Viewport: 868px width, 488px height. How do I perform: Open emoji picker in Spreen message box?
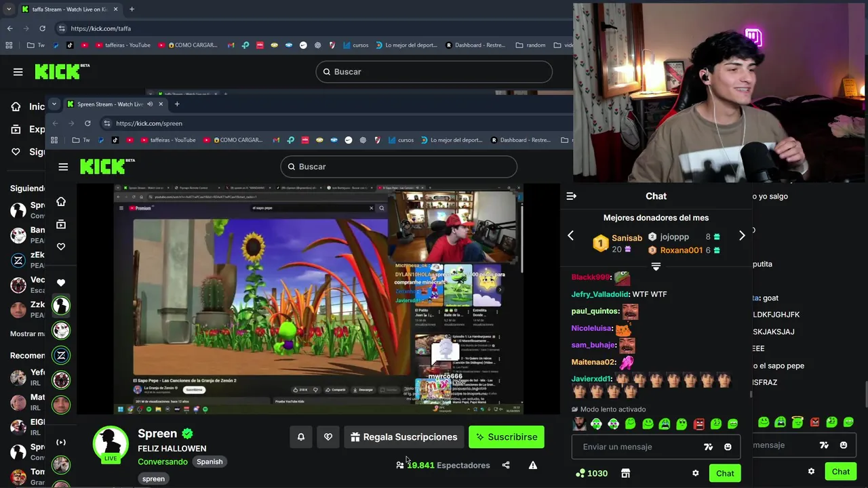pyautogui.click(x=728, y=447)
